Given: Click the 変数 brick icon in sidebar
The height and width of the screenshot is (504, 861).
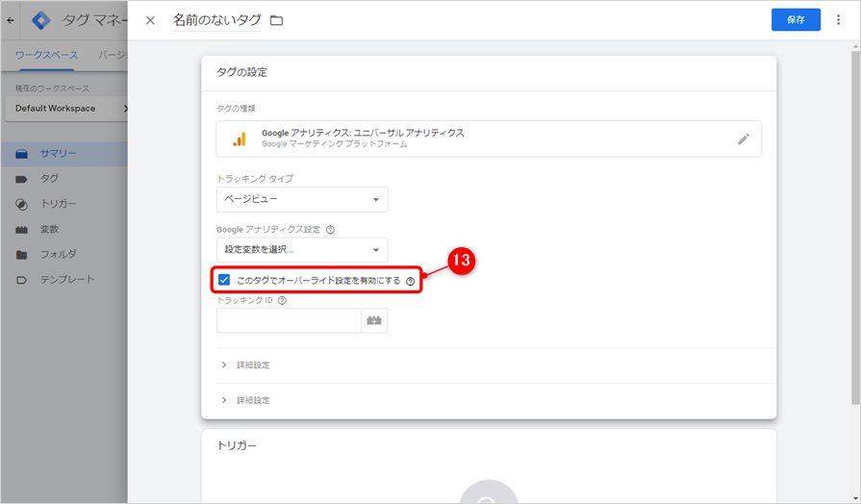Looking at the screenshot, I should pos(21,230).
